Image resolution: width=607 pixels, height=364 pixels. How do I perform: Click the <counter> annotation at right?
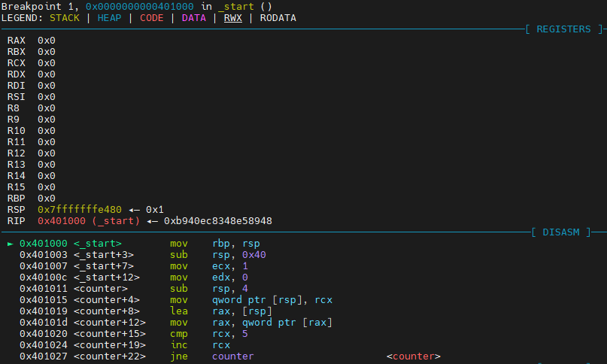coord(414,356)
